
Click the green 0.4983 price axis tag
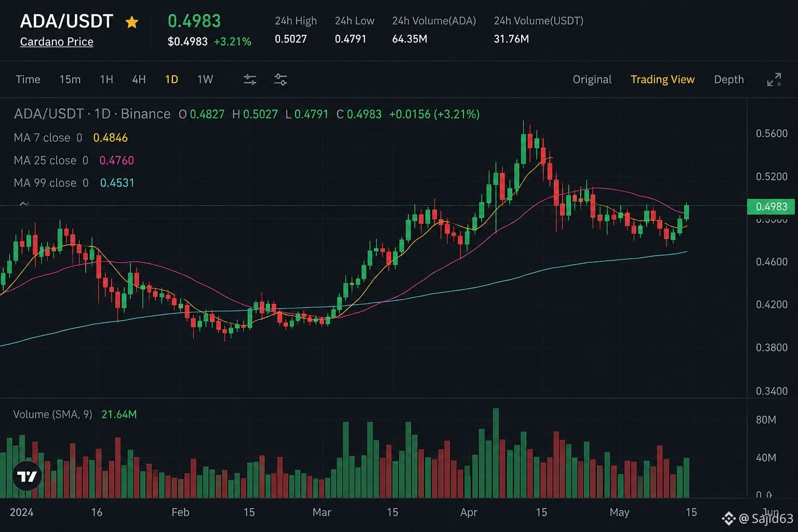(x=771, y=207)
